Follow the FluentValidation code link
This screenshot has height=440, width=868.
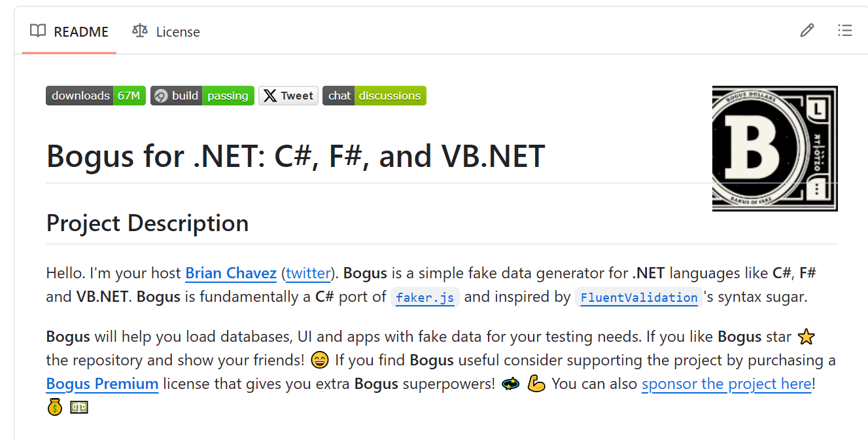coord(639,297)
